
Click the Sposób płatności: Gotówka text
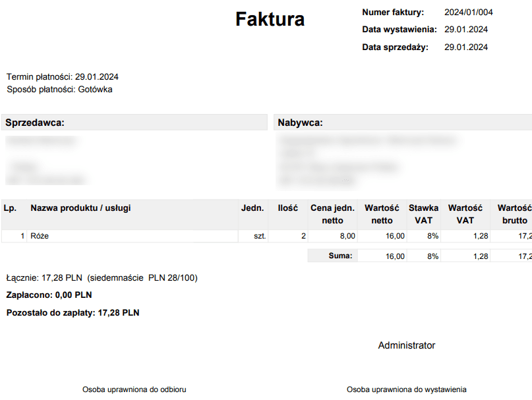[x=59, y=90]
